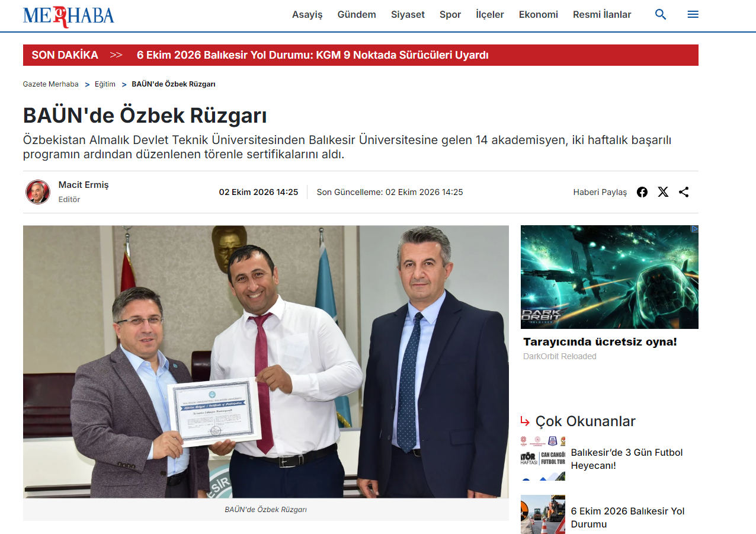Image resolution: width=756 pixels, height=534 pixels.
Task: Click the publish date 02 Ekim 2026 14:25
Action: (258, 192)
